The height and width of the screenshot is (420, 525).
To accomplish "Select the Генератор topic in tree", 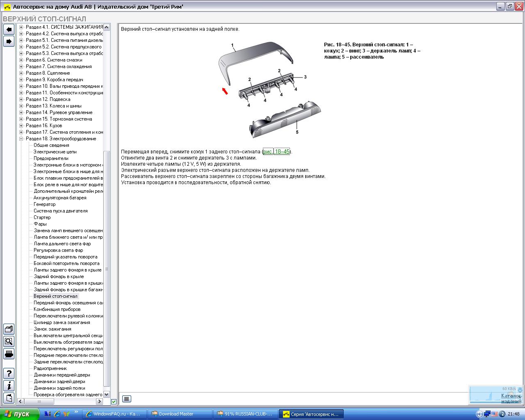I will coord(44,204).
